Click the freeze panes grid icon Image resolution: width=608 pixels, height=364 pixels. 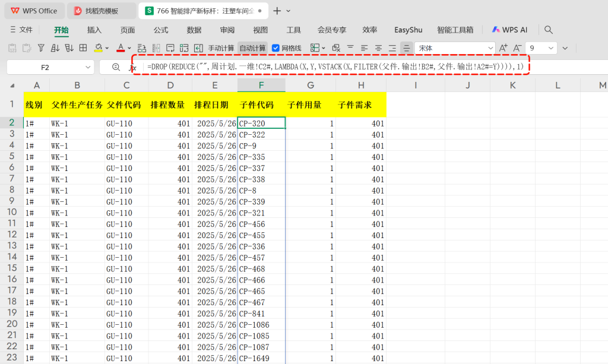(315, 48)
